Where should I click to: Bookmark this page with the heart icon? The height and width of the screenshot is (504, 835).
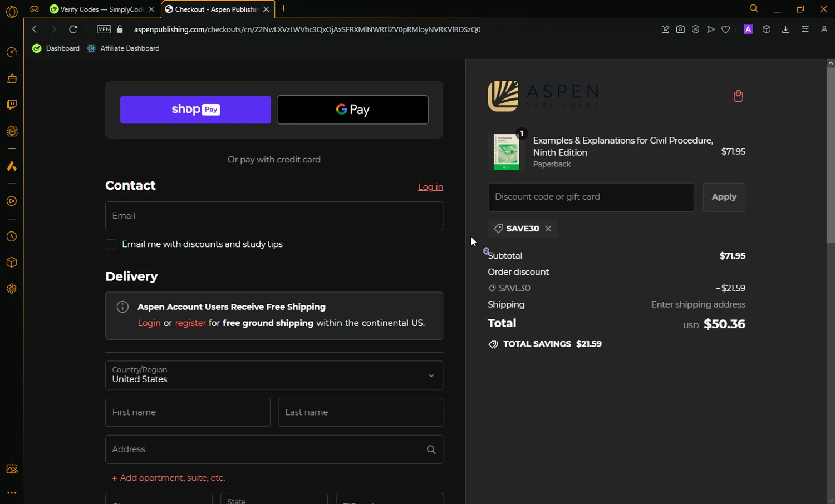coord(726,29)
